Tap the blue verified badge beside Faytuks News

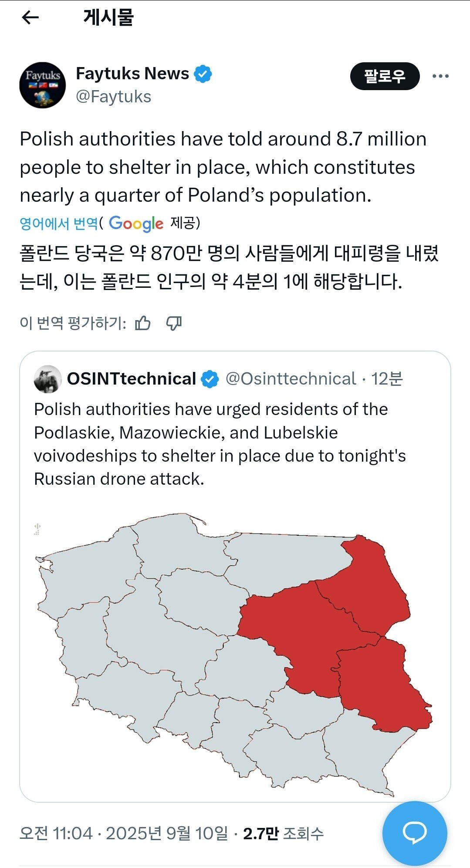pyautogui.click(x=203, y=74)
